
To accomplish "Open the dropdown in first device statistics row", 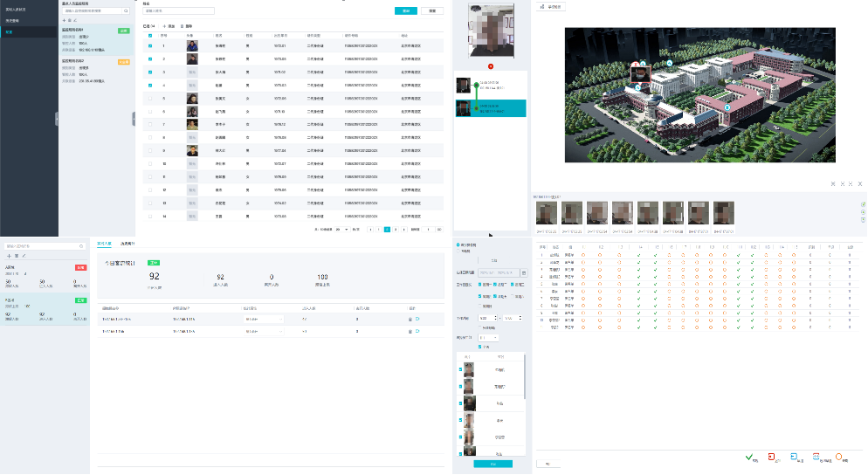I will tap(263, 320).
